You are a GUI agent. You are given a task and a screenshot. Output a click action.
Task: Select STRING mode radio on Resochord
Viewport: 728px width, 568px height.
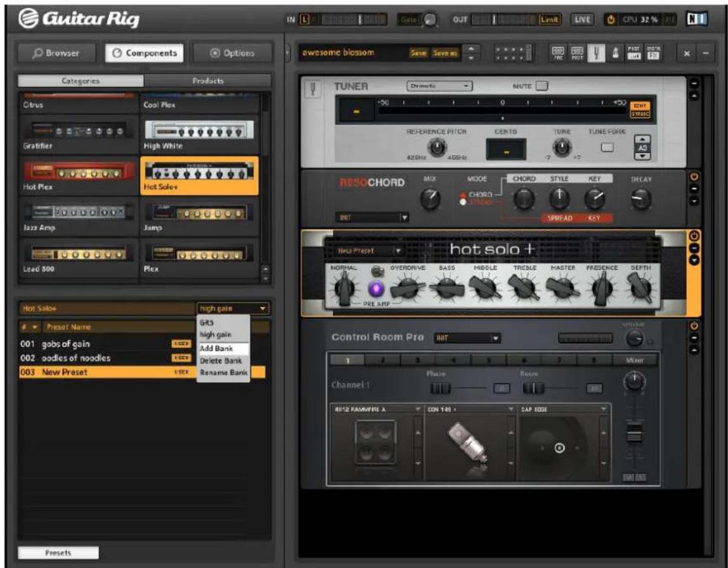point(463,202)
